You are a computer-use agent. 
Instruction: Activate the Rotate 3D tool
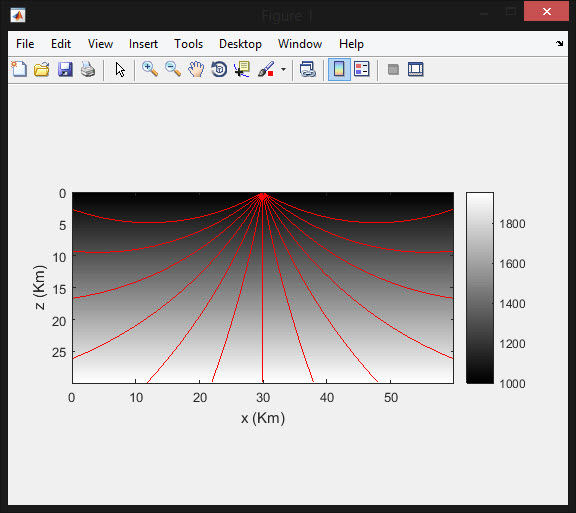[x=219, y=69]
